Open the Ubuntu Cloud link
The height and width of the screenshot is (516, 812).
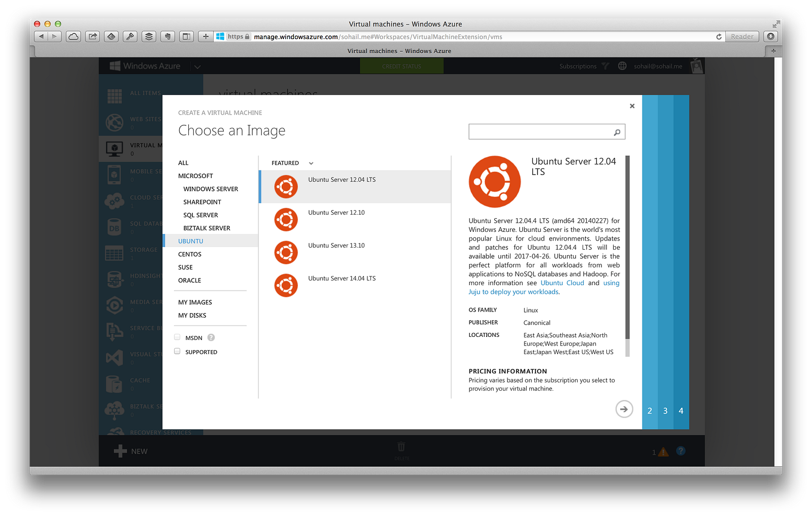click(x=562, y=283)
